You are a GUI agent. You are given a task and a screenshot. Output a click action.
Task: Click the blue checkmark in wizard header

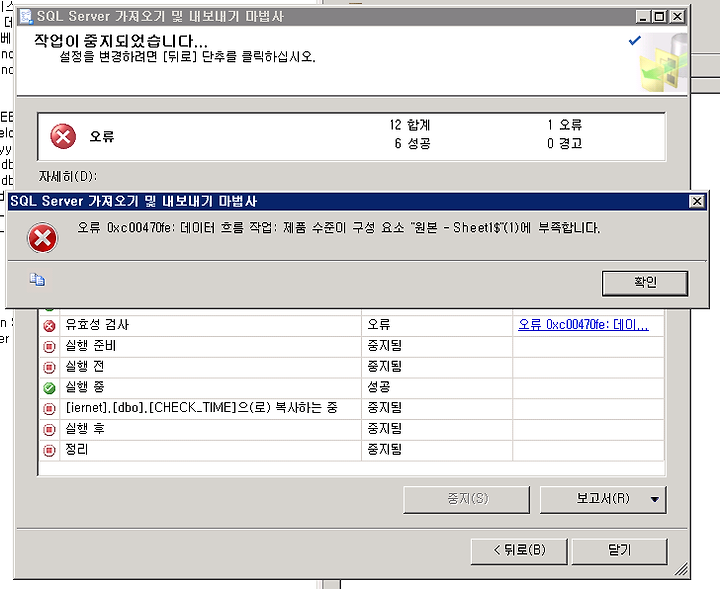coord(634,40)
